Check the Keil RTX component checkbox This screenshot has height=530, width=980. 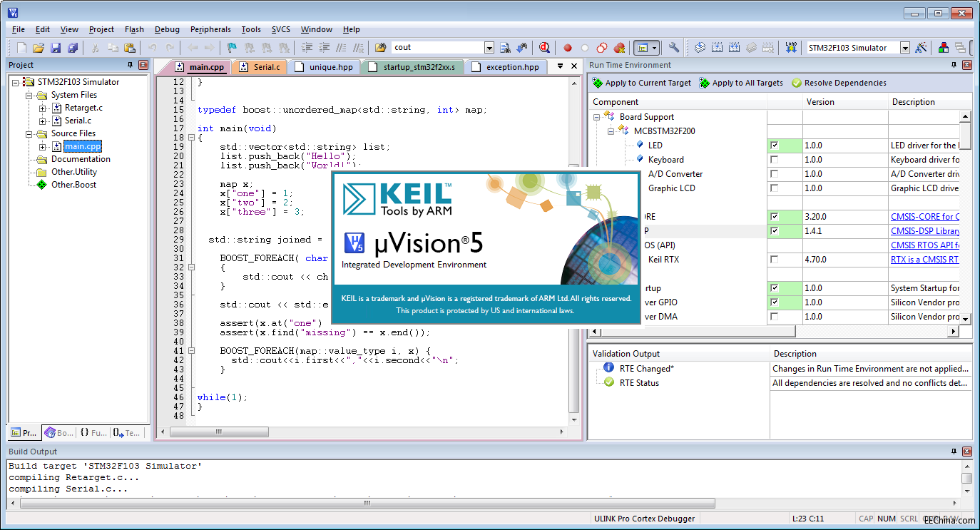tap(774, 260)
